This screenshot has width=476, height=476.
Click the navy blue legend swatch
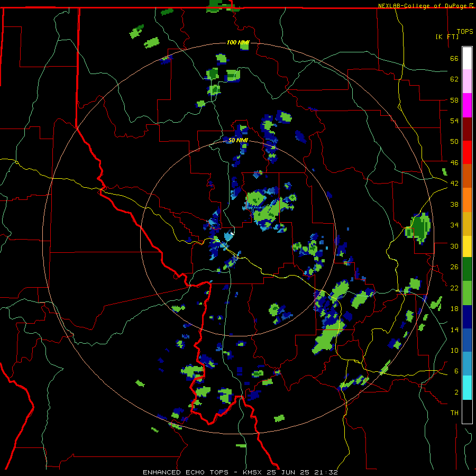click(467, 317)
